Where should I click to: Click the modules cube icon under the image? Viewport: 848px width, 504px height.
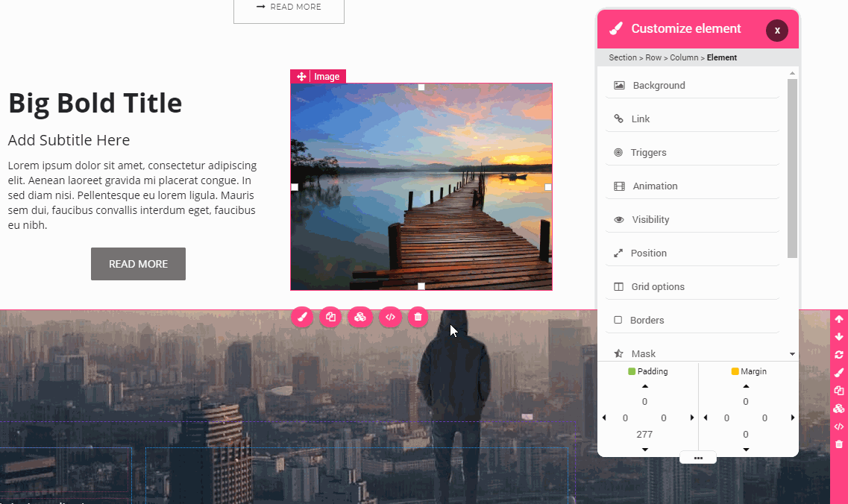pyautogui.click(x=360, y=317)
